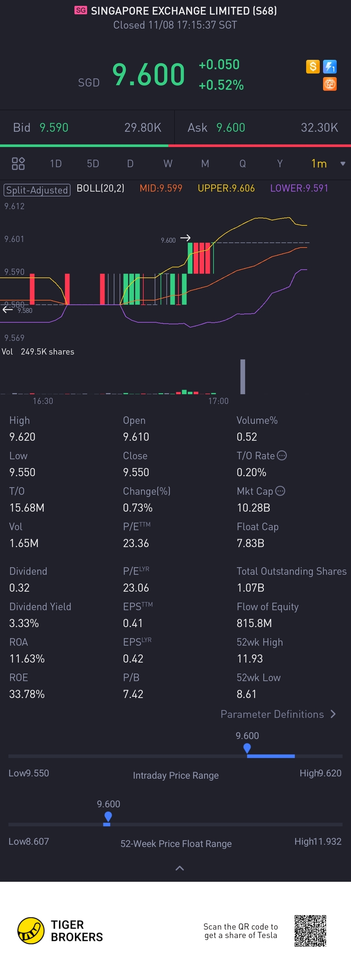Collapse the stock details panel chevron

click(x=179, y=868)
